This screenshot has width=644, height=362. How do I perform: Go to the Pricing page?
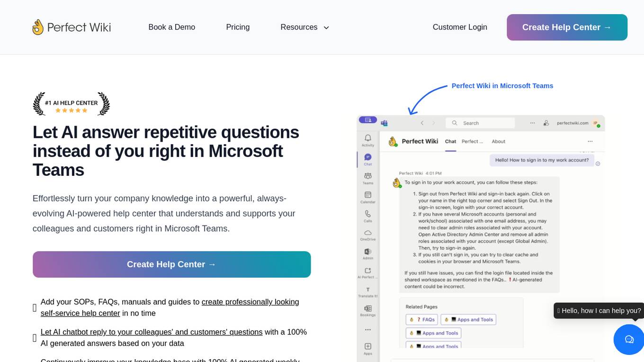coord(238,27)
